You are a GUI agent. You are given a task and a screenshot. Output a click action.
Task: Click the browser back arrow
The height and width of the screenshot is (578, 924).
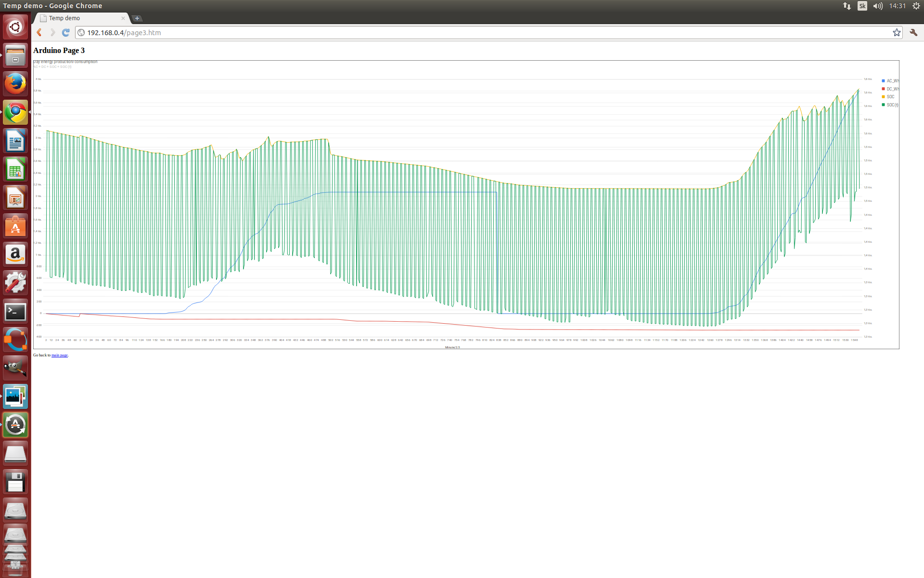point(39,33)
